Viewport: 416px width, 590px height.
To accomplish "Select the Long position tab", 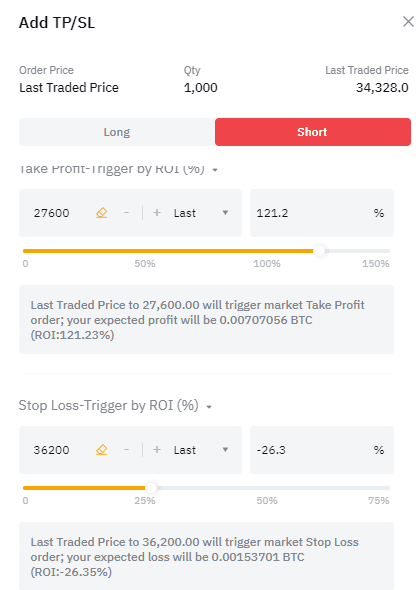I will coord(117,132).
